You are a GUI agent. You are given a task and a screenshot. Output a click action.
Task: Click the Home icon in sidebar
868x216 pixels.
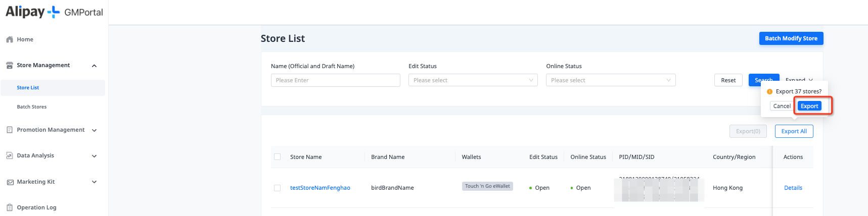pyautogui.click(x=10, y=39)
